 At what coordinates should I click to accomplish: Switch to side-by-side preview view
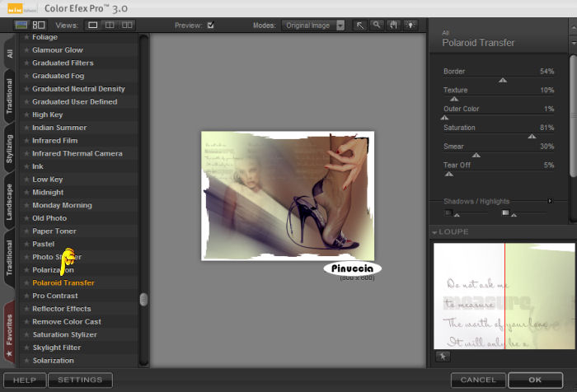point(125,26)
